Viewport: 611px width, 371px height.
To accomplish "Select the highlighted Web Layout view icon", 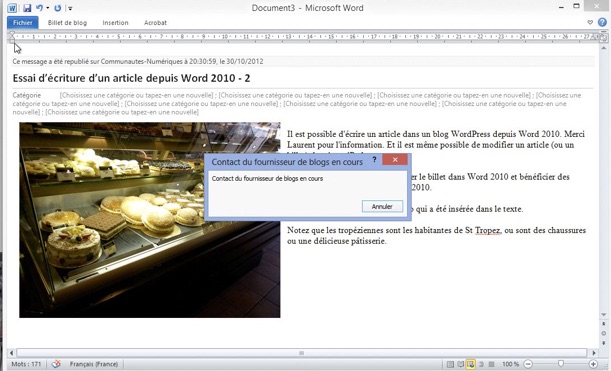I will [471, 364].
